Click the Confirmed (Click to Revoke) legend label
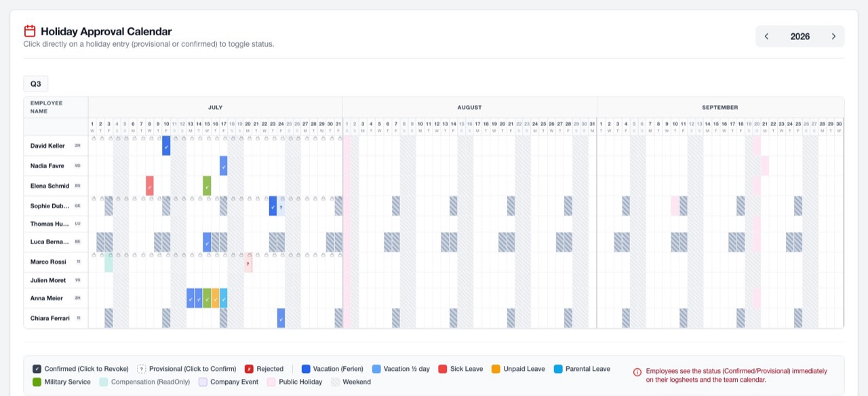868x396 pixels. point(87,369)
